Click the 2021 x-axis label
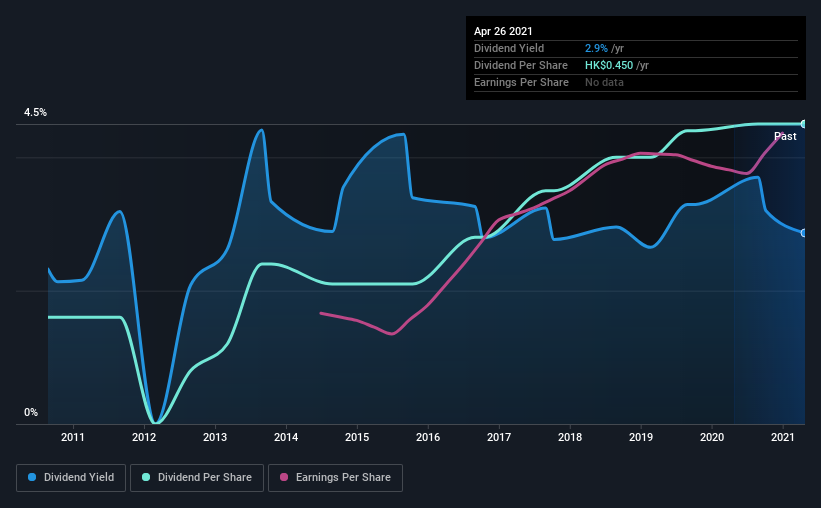 point(783,437)
